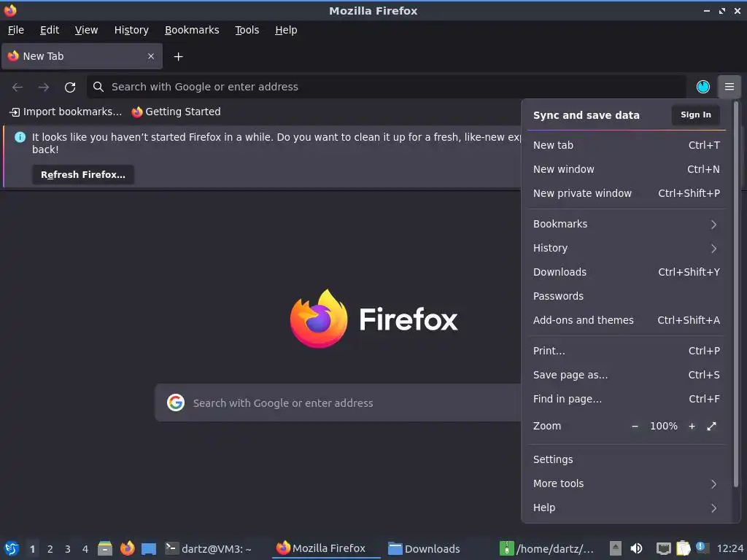Viewport: 747px width, 560px height.
Task: Zoom in with the plus icon
Action: (692, 426)
